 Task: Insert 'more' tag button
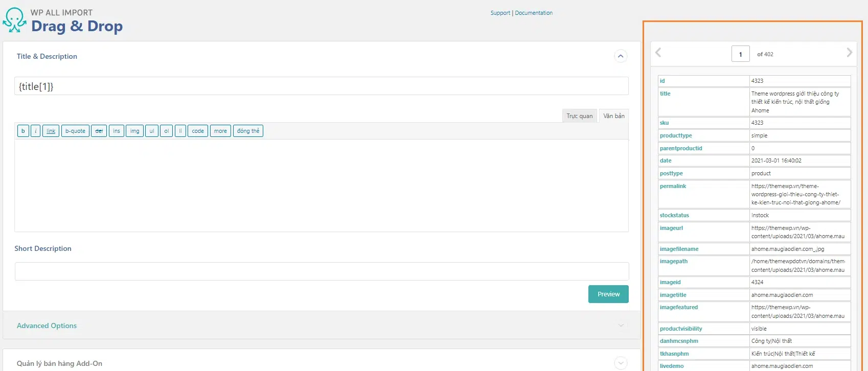pyautogui.click(x=220, y=131)
